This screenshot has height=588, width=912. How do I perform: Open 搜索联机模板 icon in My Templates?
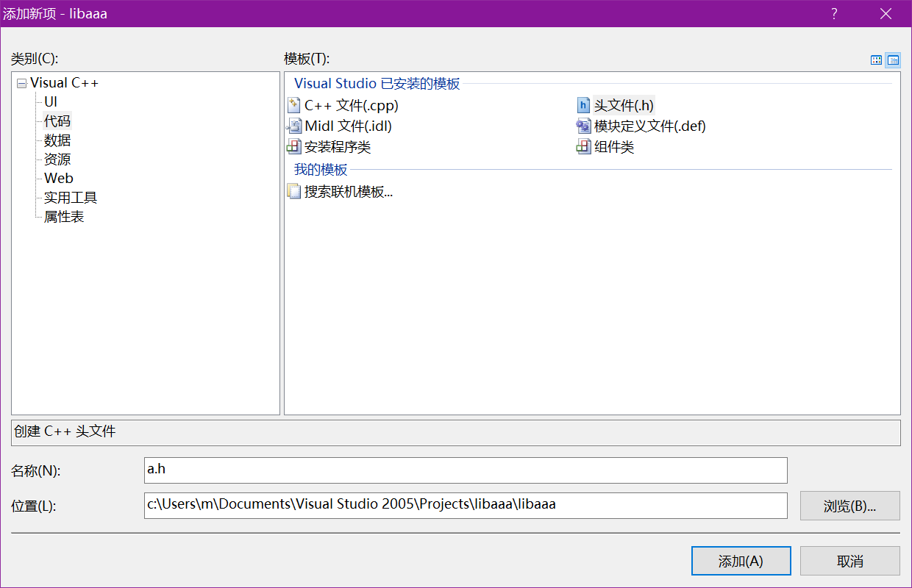[294, 192]
